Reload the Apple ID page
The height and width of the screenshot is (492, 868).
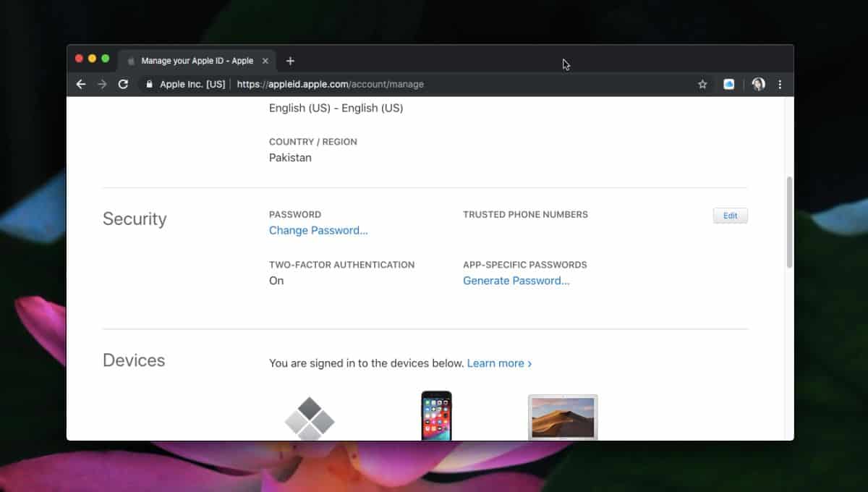pyautogui.click(x=123, y=84)
